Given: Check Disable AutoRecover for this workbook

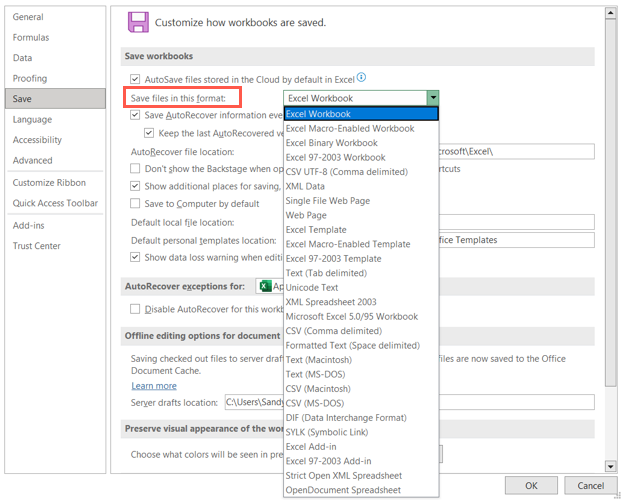Looking at the screenshot, I should point(135,309).
